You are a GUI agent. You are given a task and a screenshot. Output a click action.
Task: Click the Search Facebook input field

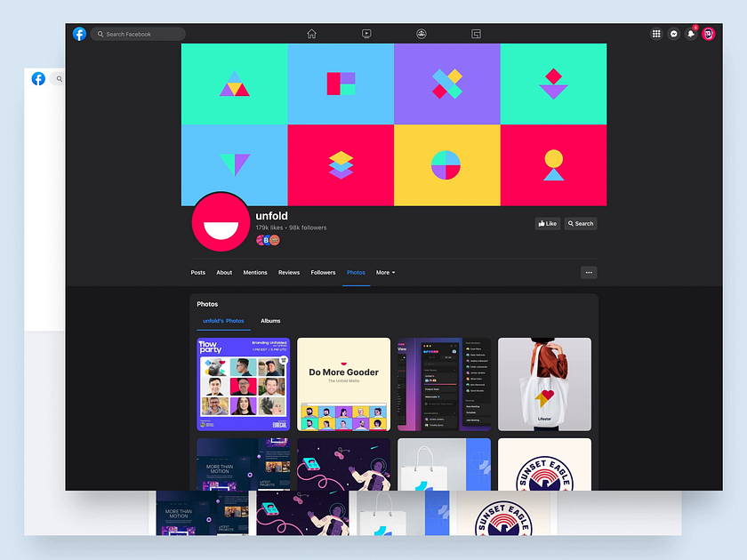pos(138,33)
